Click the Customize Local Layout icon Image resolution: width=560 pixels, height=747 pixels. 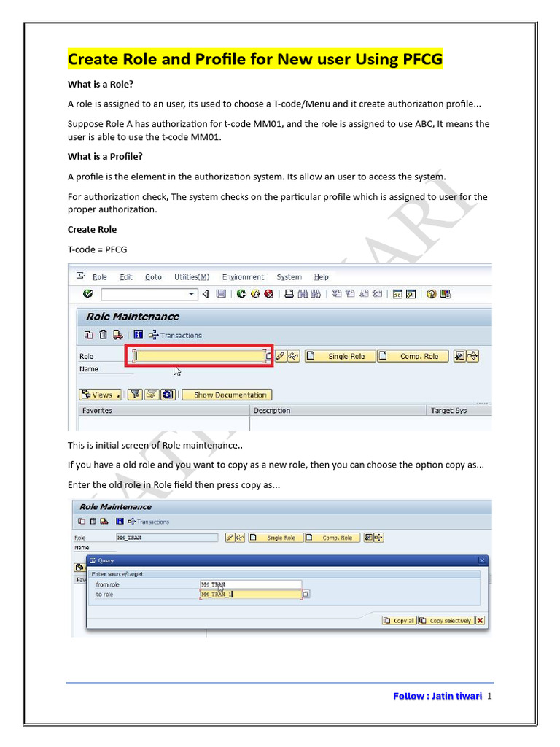click(446, 294)
